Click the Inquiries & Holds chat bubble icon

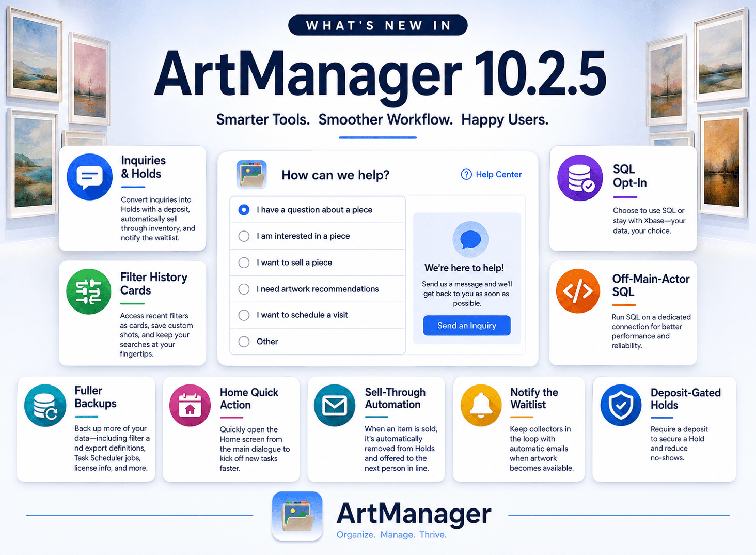point(90,177)
